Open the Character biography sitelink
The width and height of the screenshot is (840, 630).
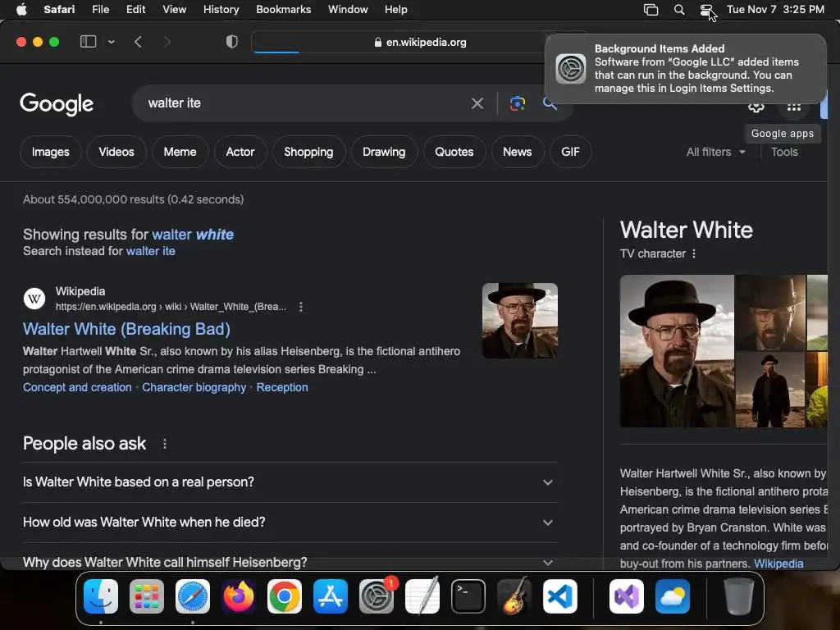(194, 387)
